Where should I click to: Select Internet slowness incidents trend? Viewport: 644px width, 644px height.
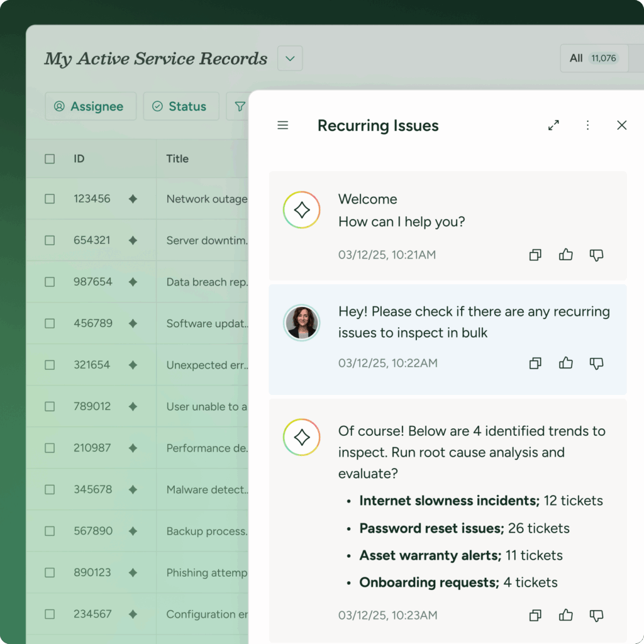point(481,501)
